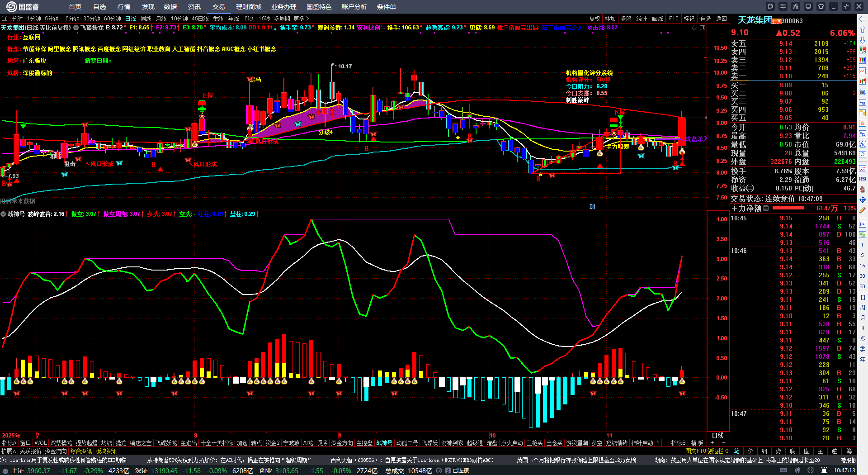Toggle weekly 周 period in sidebar
868x475 pixels.
(x=862, y=307)
